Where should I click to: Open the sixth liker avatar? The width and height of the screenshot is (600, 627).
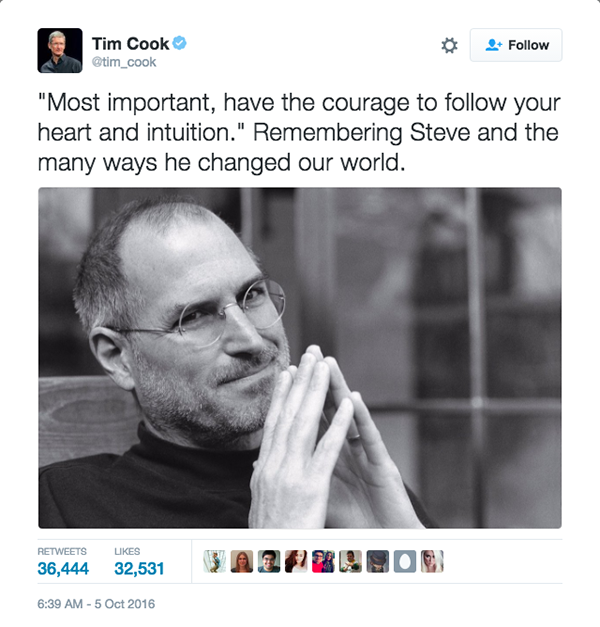point(350,561)
